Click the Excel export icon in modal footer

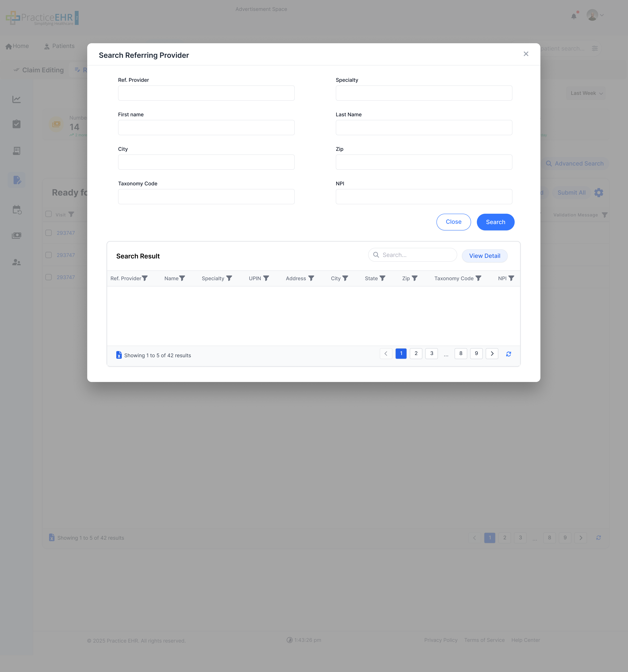tap(119, 355)
